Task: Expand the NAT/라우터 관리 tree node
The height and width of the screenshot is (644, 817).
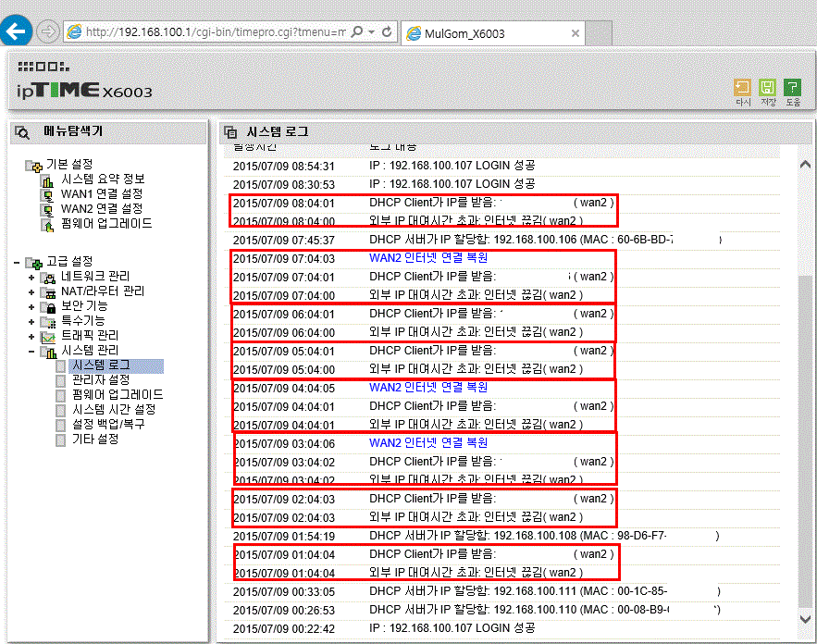Action: point(31,292)
